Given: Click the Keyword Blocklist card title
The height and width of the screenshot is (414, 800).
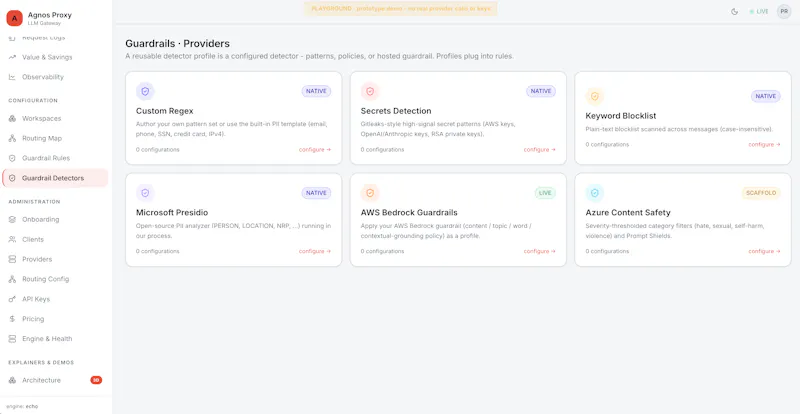Looking at the screenshot, I should pyautogui.click(x=621, y=116).
